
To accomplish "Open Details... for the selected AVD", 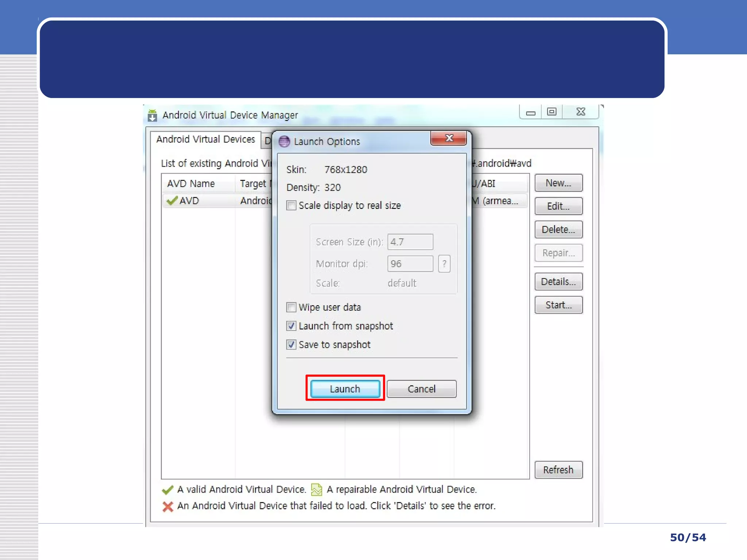I will click(x=558, y=281).
